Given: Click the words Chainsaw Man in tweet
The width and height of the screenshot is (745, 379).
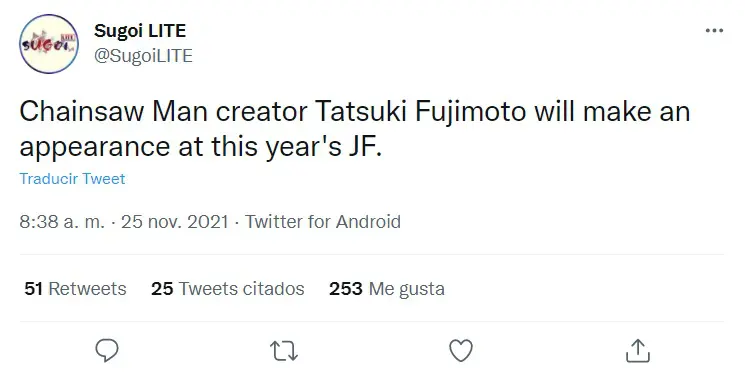Looking at the screenshot, I should 114,112.
